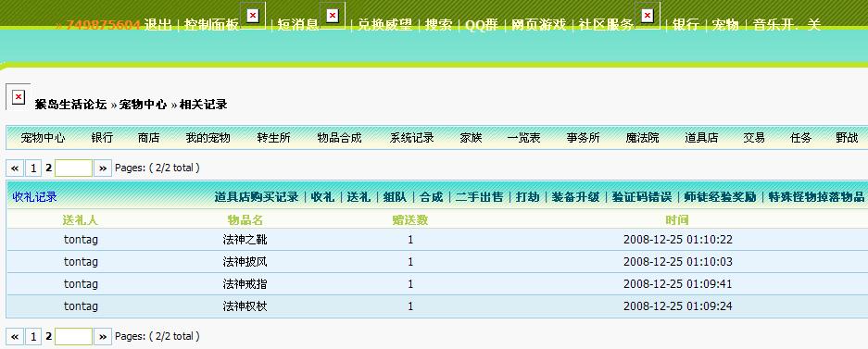Click the QQ群 link
Screen dimensions: 868x349
pos(481,25)
